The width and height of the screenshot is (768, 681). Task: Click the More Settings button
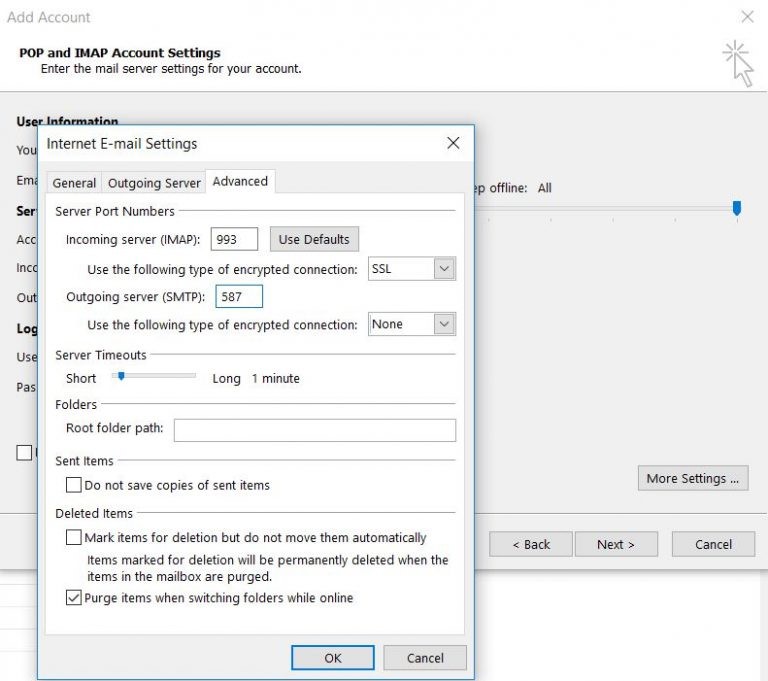pos(692,478)
